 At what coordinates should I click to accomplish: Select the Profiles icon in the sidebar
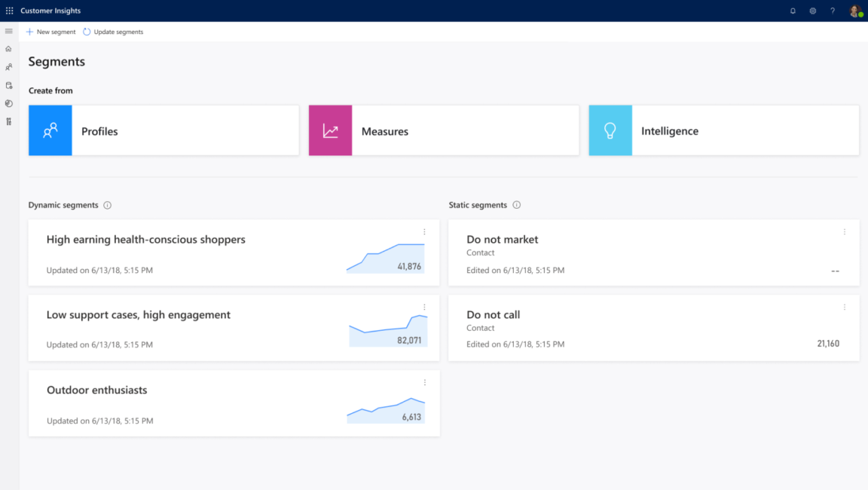[8, 66]
